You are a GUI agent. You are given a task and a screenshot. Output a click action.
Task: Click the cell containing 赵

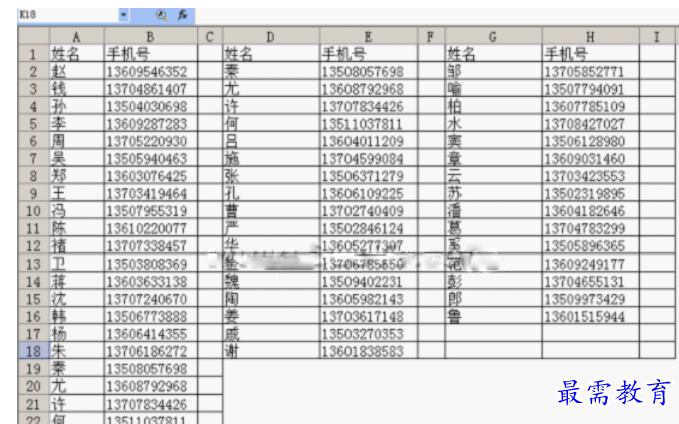[x=77, y=71]
